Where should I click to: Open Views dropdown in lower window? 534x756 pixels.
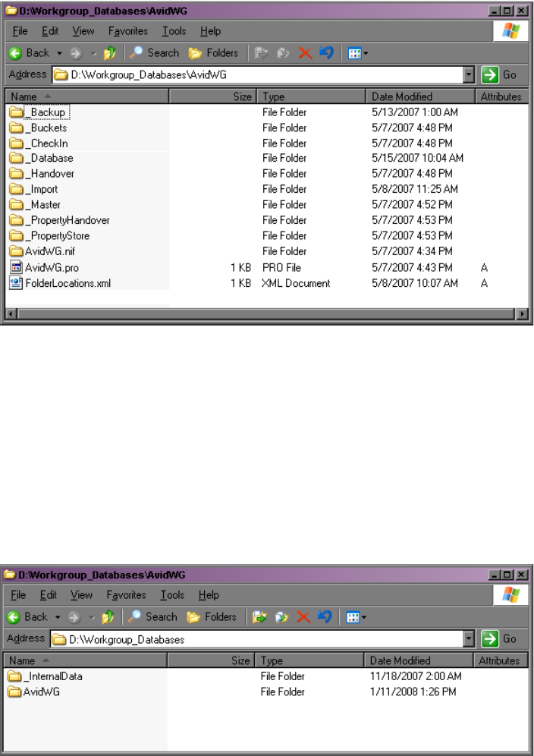pos(357,616)
